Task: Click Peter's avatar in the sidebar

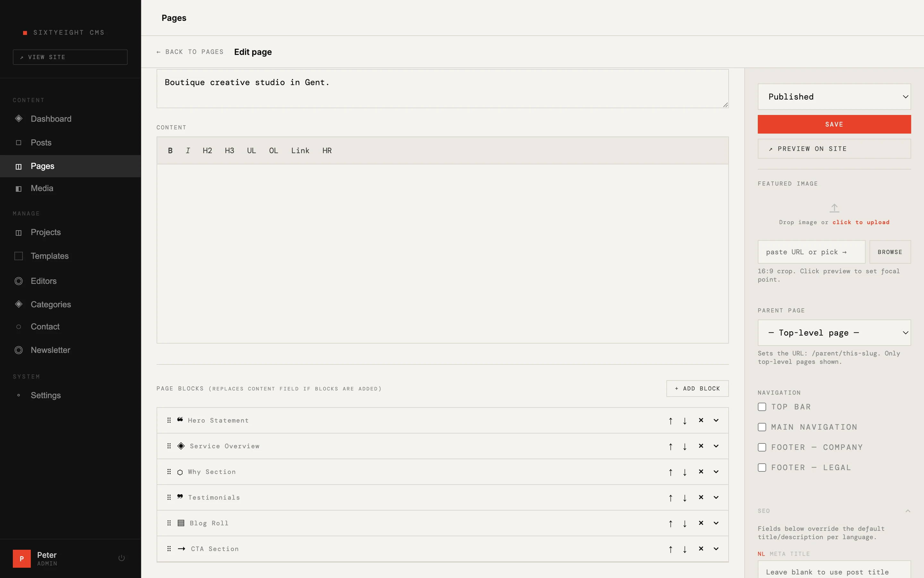Action: 22,558
